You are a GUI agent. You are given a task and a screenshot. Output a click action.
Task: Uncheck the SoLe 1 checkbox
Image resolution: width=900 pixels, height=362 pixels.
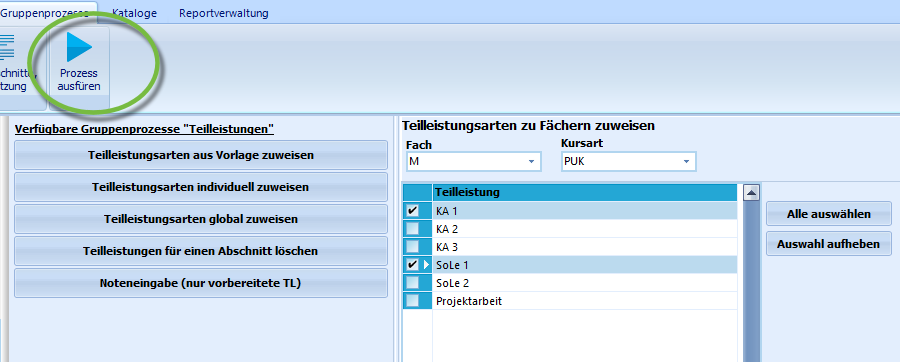[412, 265]
